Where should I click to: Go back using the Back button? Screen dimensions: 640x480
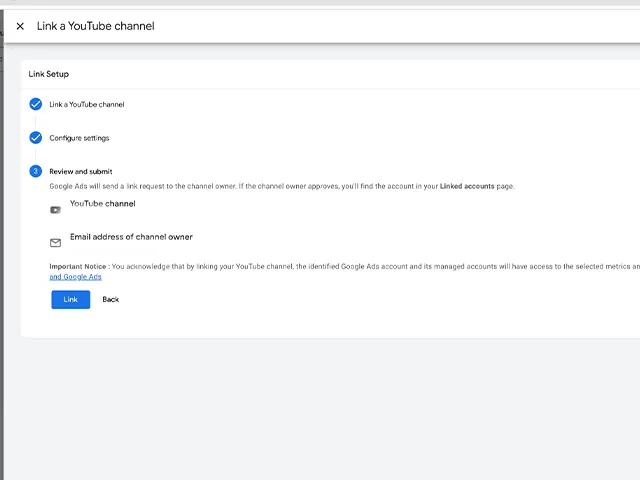tap(110, 299)
